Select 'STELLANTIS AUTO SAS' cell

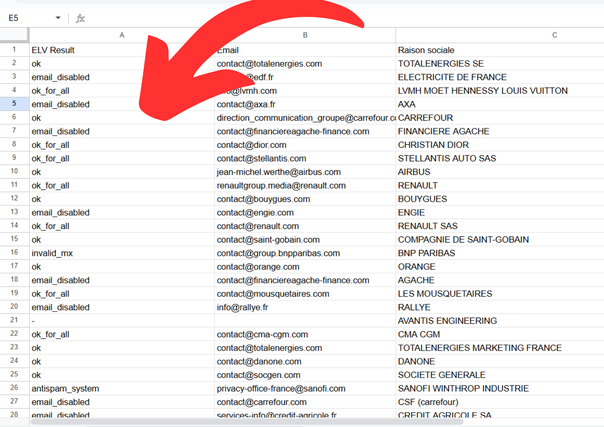[x=500, y=158]
